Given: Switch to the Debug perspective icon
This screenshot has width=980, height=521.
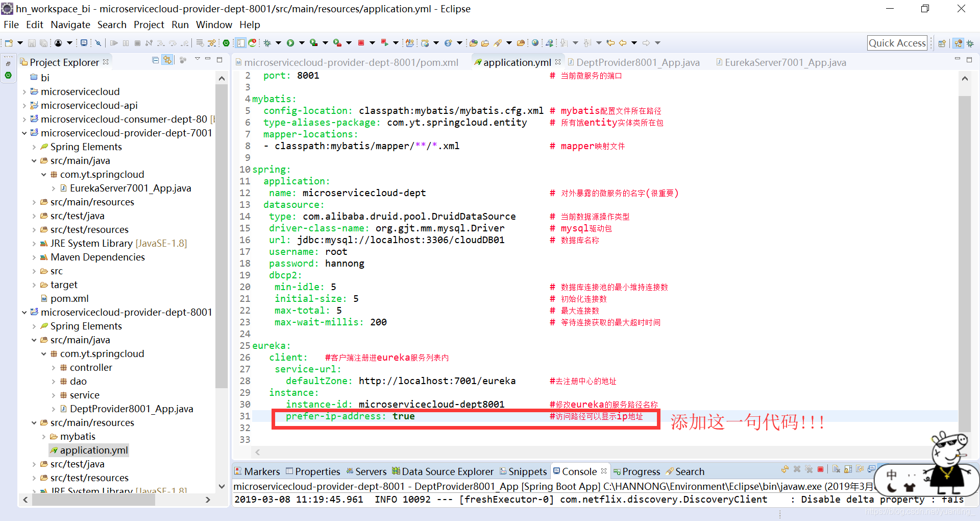Looking at the screenshot, I should [970, 43].
